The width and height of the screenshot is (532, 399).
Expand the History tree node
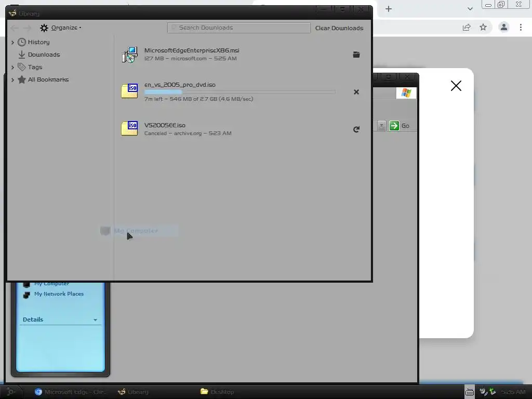click(12, 43)
